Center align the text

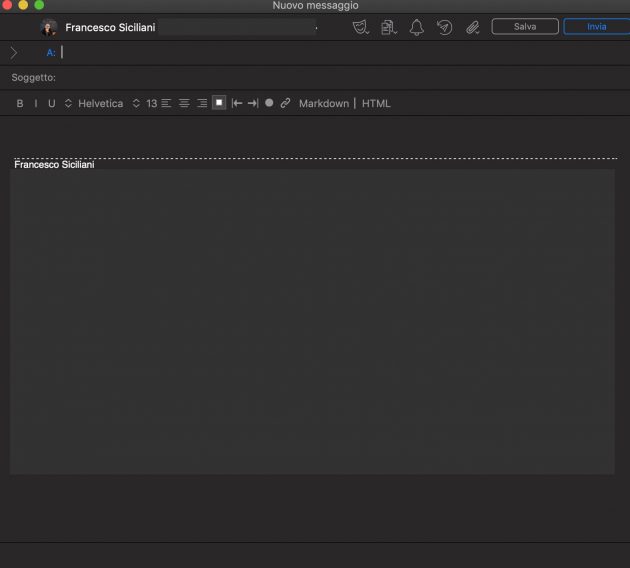tap(184, 104)
